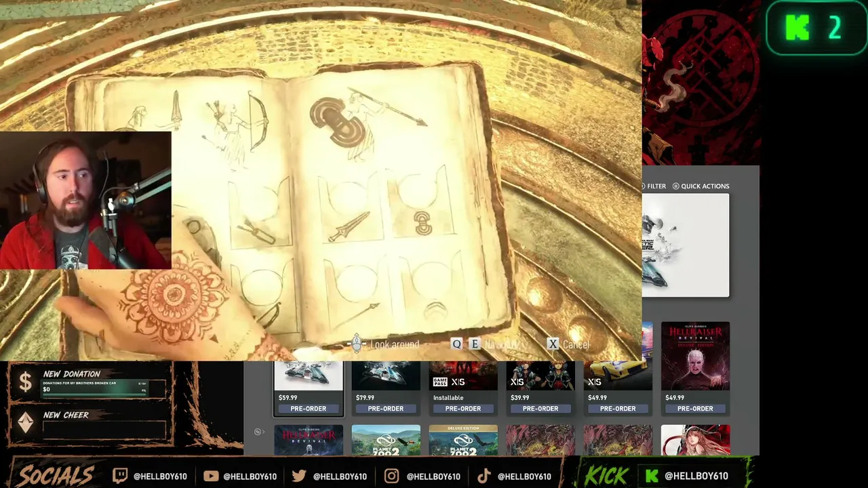Click the Kick heading text
The image size is (868, 488).
point(607,475)
